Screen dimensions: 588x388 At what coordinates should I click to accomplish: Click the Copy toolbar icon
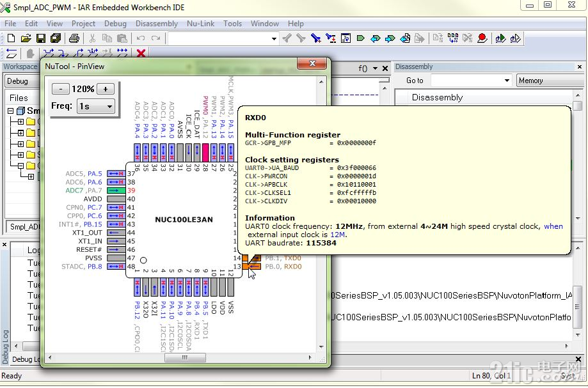(x=107, y=38)
